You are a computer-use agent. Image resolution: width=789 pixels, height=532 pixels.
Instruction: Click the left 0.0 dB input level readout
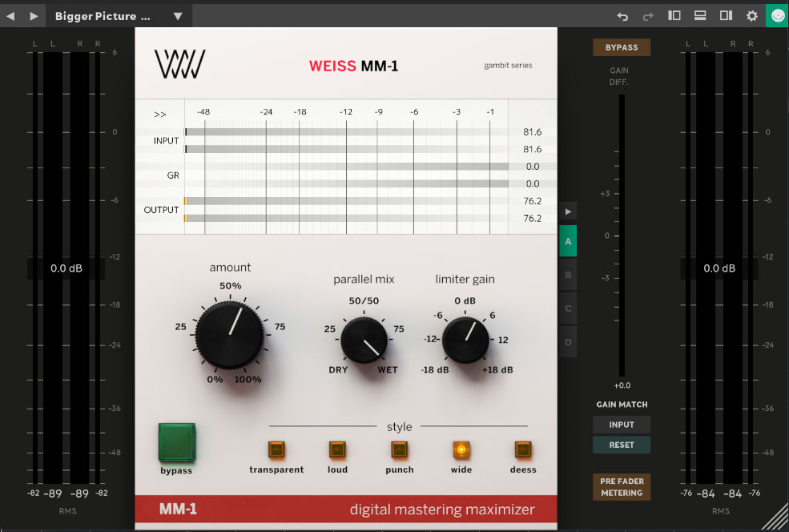click(66, 268)
